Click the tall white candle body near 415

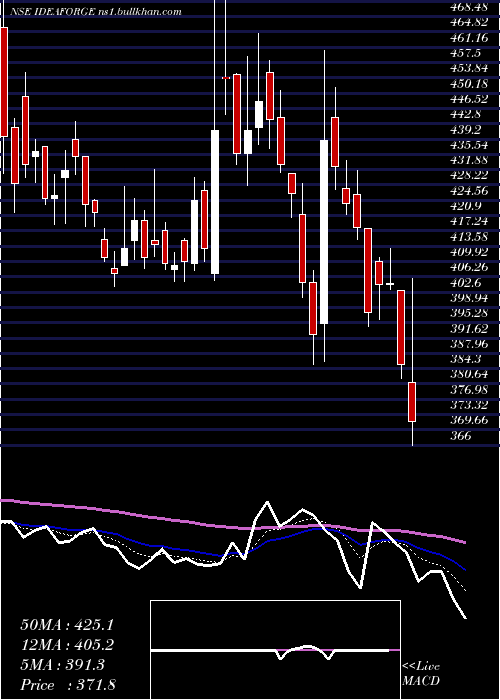(324, 232)
